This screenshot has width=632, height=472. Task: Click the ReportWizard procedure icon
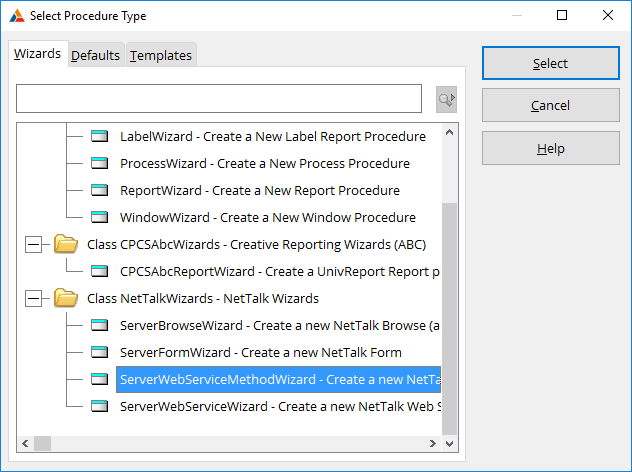[100, 191]
